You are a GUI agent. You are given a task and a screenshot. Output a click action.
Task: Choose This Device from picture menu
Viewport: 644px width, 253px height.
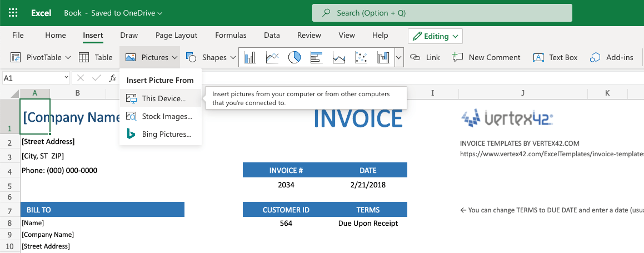(163, 98)
